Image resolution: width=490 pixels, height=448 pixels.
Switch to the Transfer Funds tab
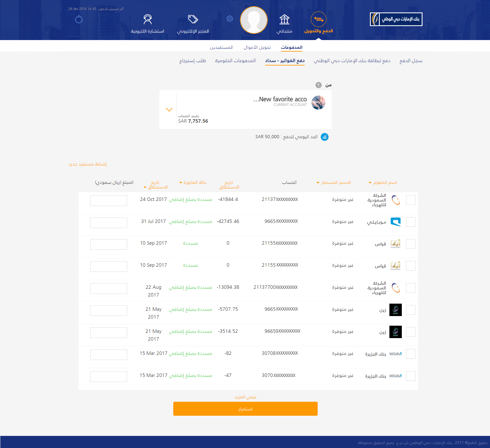(257, 47)
